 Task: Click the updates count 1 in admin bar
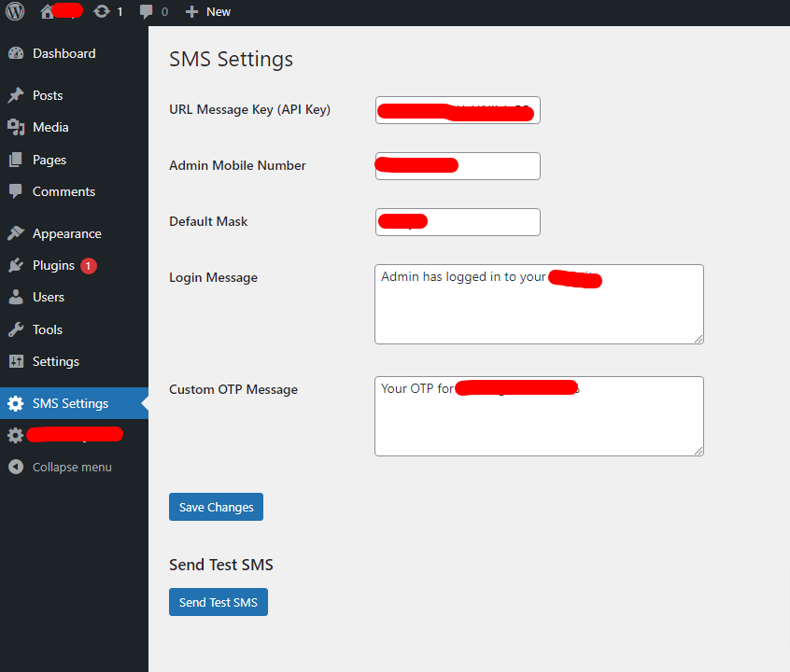(120, 11)
